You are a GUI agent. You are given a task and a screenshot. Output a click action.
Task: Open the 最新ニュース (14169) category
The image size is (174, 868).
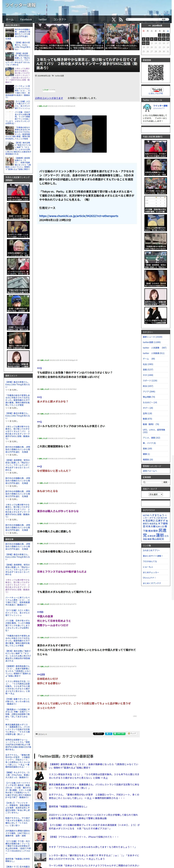(152, 337)
